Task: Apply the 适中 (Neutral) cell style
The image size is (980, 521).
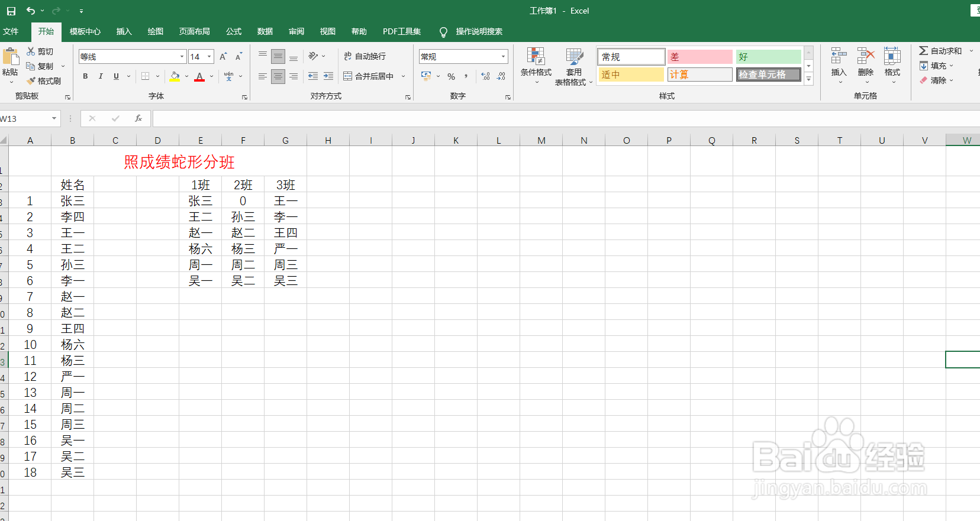Action: 631,75
